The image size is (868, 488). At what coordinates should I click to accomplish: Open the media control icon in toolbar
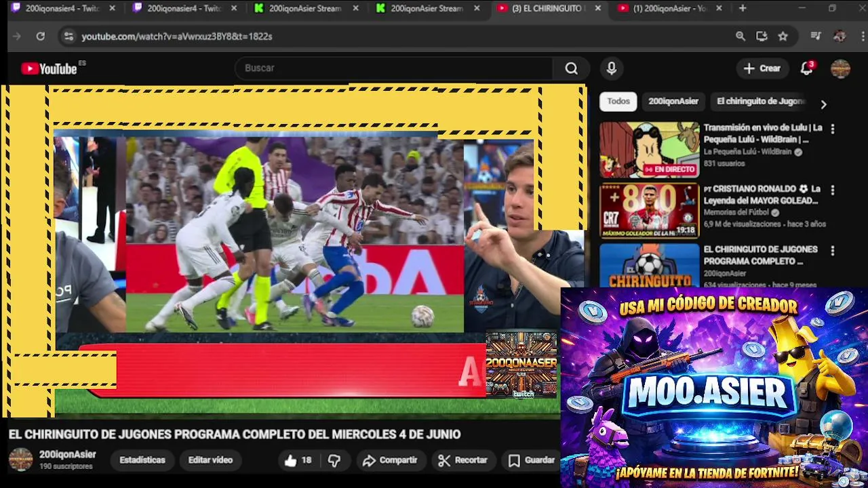(816, 37)
